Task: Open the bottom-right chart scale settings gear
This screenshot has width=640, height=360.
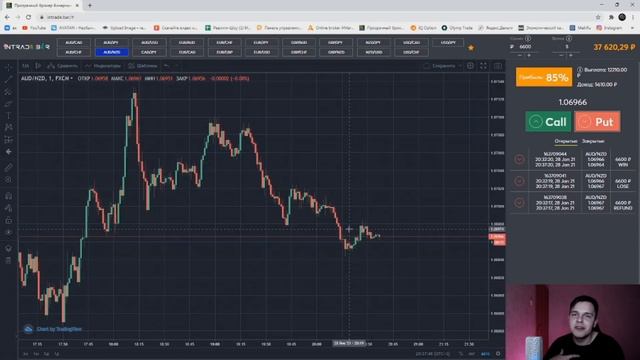Action: coord(498,353)
